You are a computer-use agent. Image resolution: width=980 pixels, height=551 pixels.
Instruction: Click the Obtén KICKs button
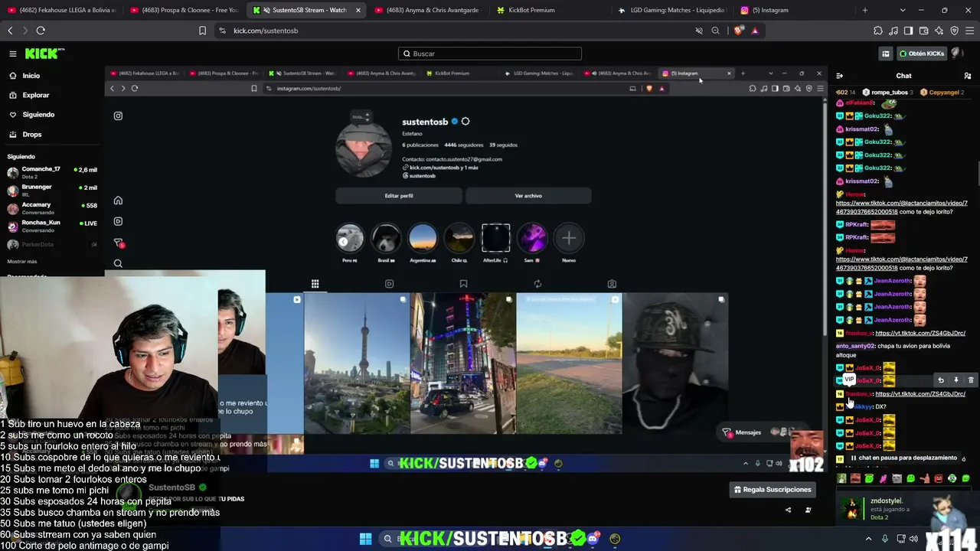tap(921, 54)
